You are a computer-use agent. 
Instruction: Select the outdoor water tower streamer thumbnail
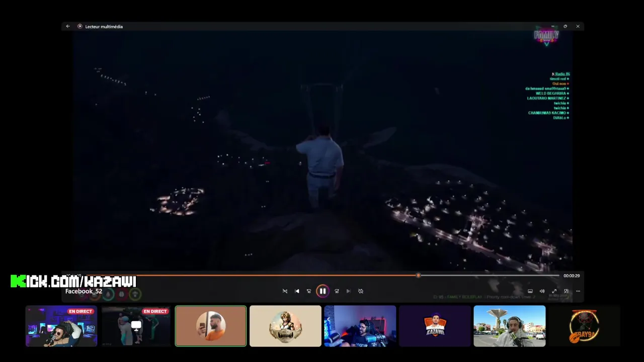(x=509, y=326)
